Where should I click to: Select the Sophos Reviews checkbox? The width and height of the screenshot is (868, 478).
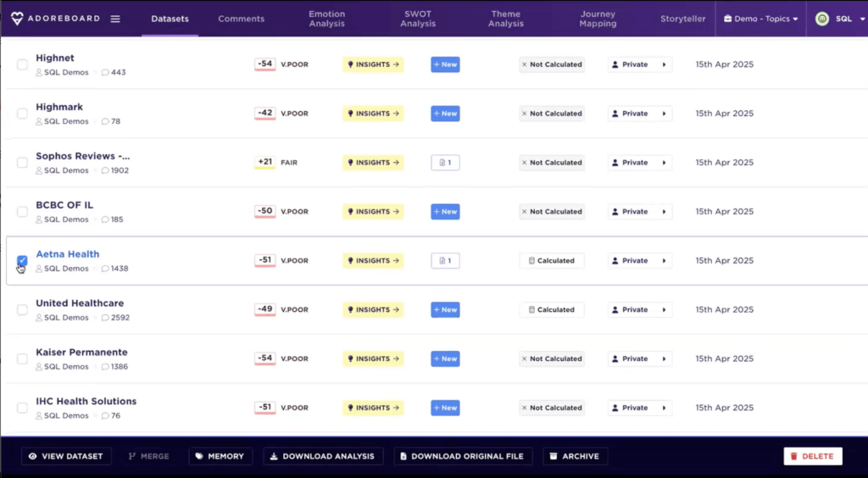click(22, 163)
